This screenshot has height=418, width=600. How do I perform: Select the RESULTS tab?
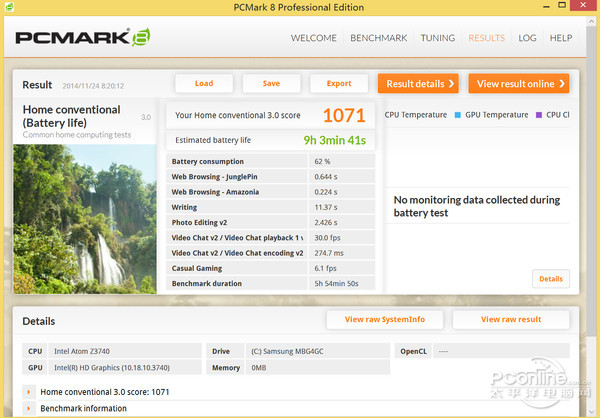[x=486, y=38]
